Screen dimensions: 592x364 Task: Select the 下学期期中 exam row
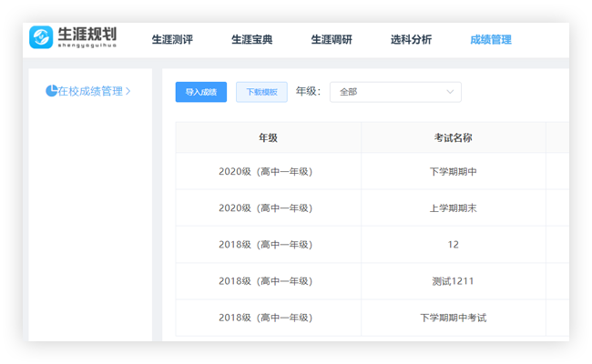453,171
